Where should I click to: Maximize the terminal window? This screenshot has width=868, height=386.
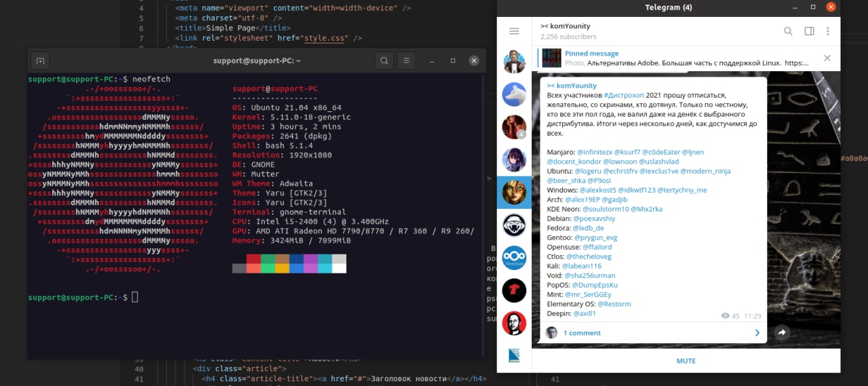pos(453,61)
